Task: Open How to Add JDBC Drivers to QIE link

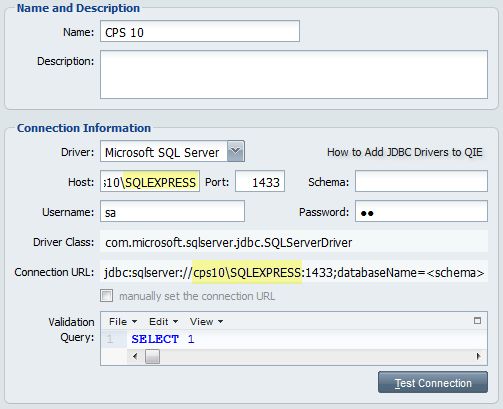Action: pyautogui.click(x=405, y=152)
